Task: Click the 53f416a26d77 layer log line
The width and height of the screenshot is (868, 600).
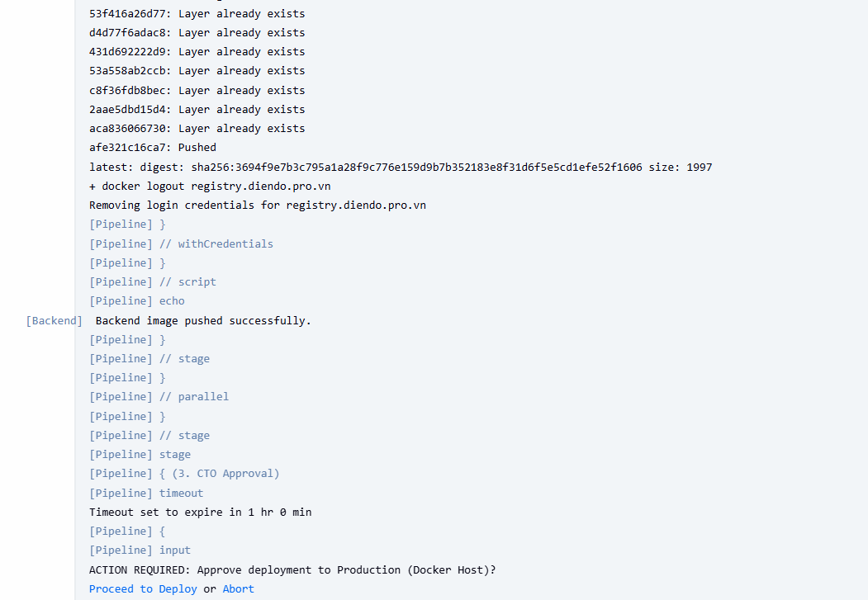Action: pyautogui.click(x=197, y=14)
